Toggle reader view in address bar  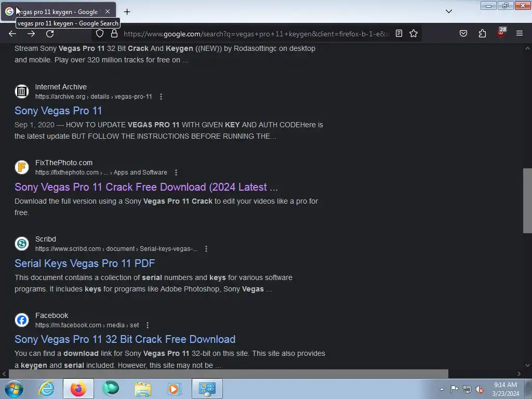[x=399, y=33]
